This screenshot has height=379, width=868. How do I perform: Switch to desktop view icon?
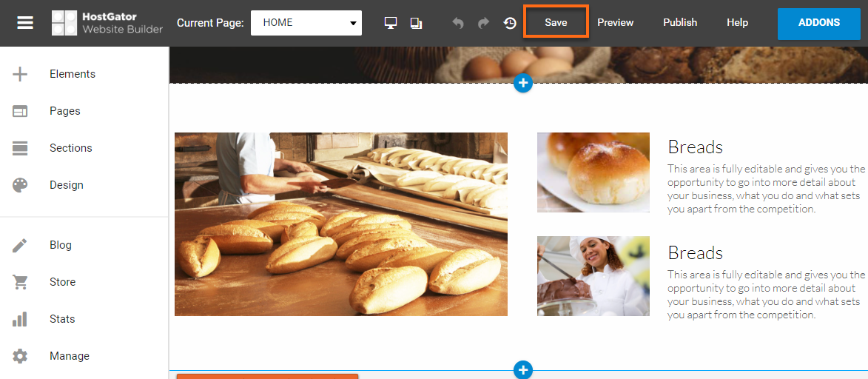pyautogui.click(x=391, y=23)
